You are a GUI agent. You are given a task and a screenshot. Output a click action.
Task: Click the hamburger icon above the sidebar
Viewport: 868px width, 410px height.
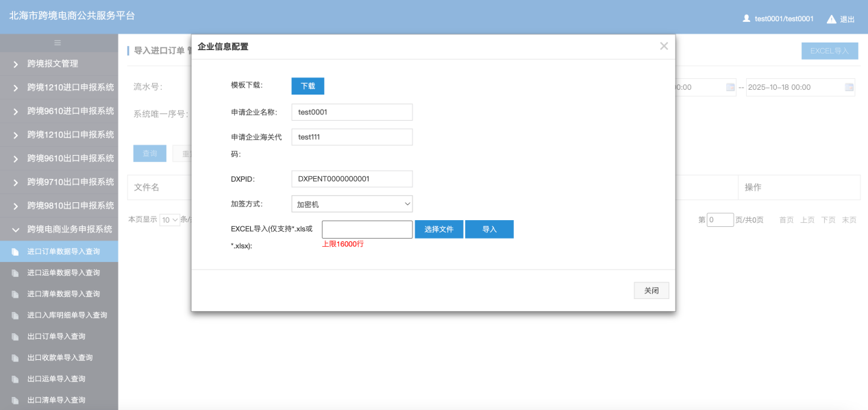click(x=58, y=43)
